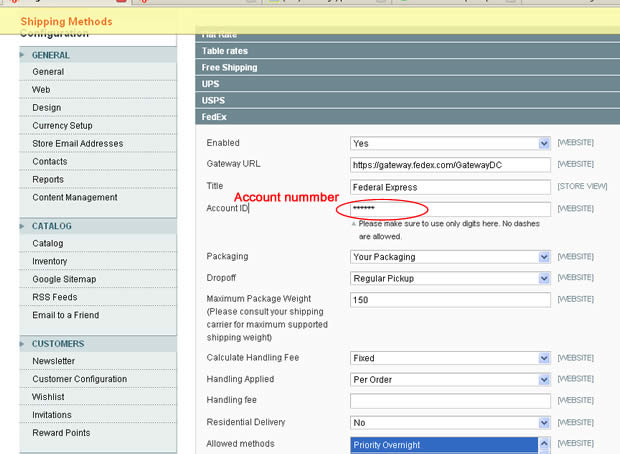Image resolution: width=620 pixels, height=454 pixels.
Task: Open Google Sitemap settings
Action: (x=64, y=279)
